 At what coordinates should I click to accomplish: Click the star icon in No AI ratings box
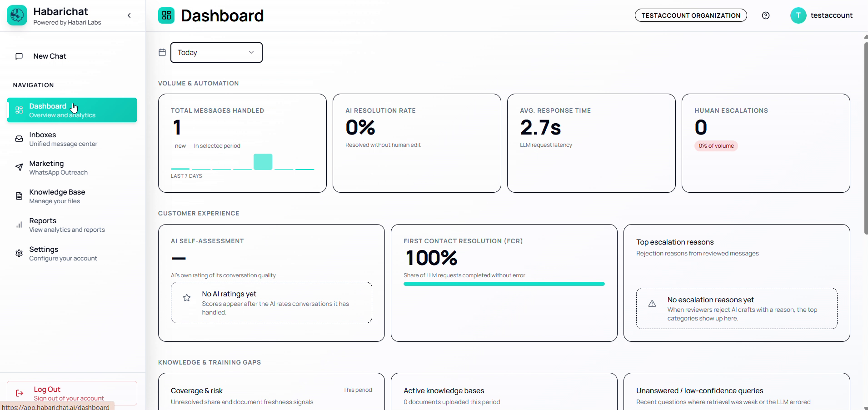tap(187, 298)
